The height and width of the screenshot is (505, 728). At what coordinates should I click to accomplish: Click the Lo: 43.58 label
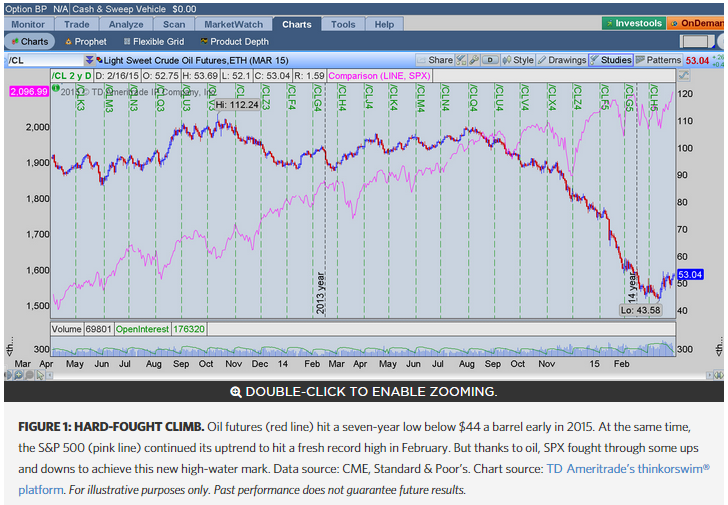641,310
